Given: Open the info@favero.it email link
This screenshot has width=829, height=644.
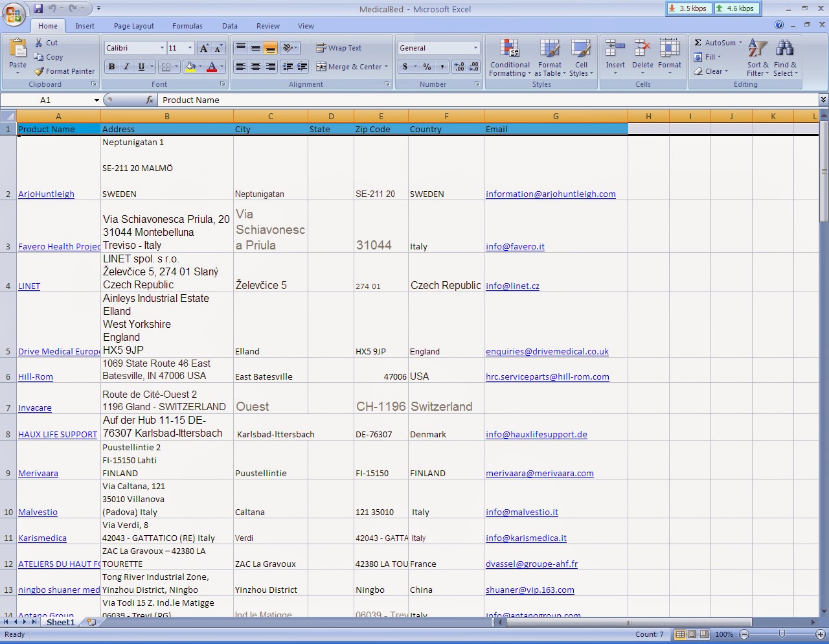Looking at the screenshot, I should coord(515,247).
